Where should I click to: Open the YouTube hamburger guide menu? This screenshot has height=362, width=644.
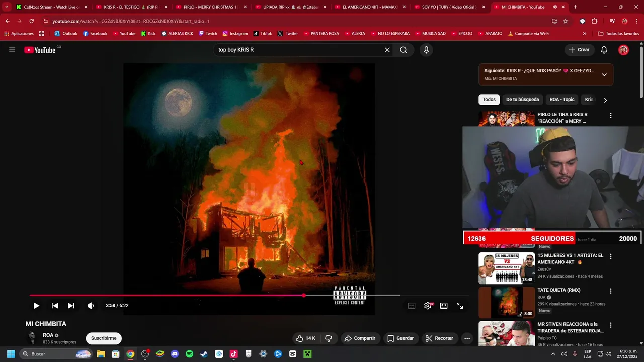click(x=12, y=50)
